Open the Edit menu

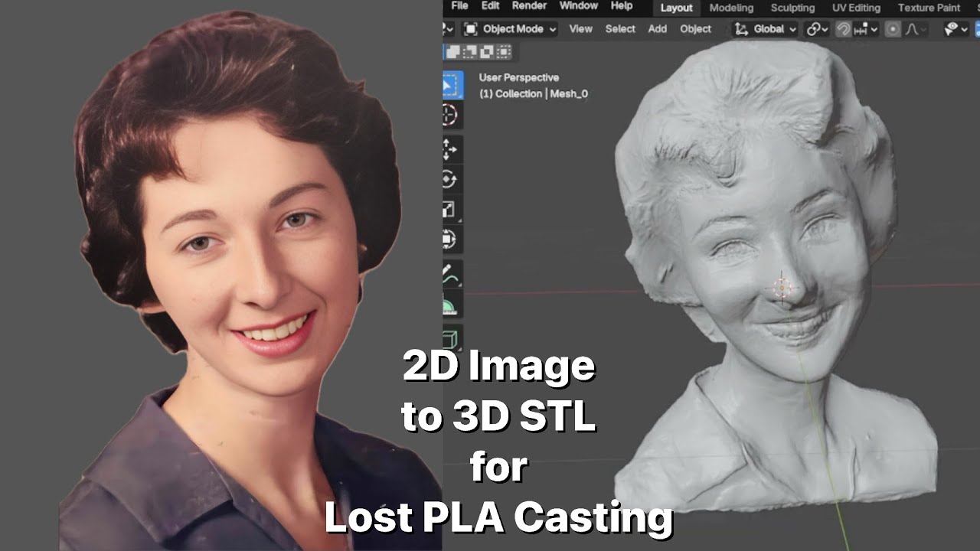point(490,6)
